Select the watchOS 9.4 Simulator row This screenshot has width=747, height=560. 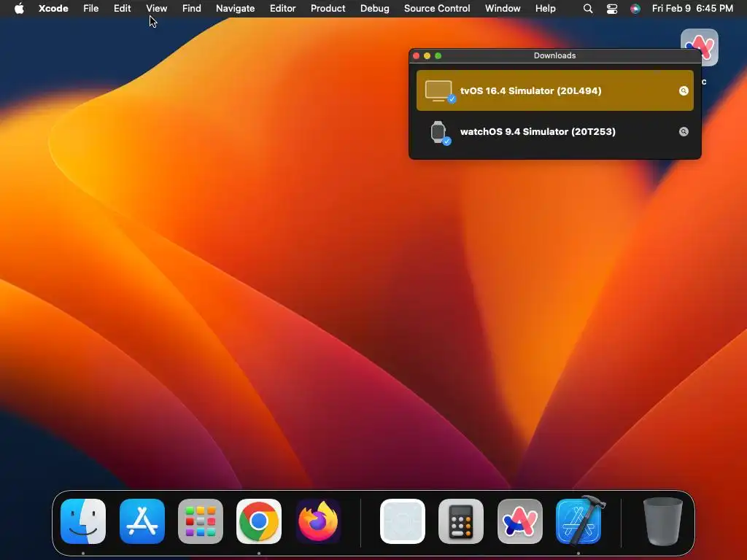click(554, 131)
